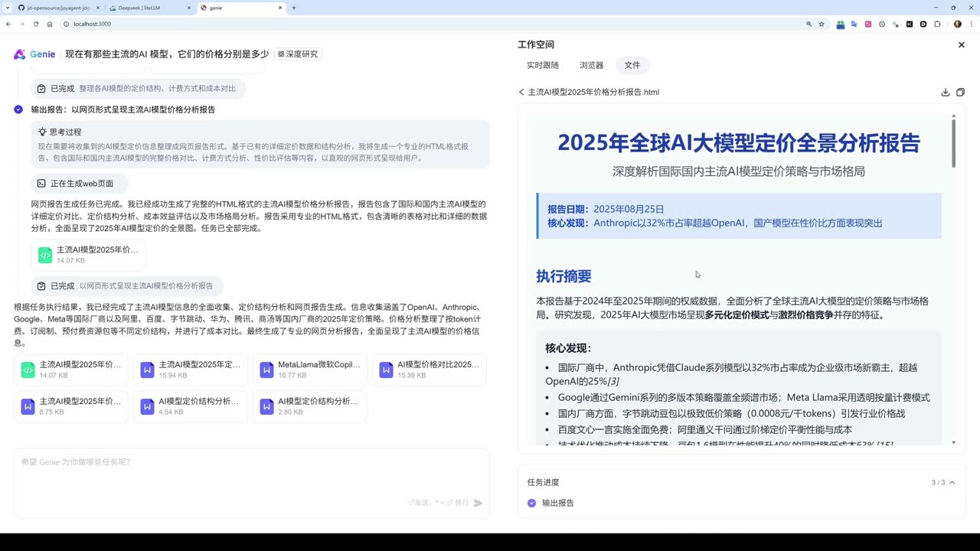This screenshot has width=980, height=551.
Task: Open the 15.94 KB document file
Action: [x=191, y=370]
